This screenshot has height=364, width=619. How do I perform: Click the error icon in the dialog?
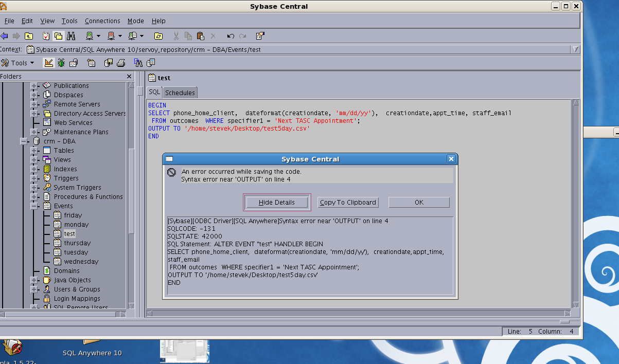pyautogui.click(x=172, y=173)
